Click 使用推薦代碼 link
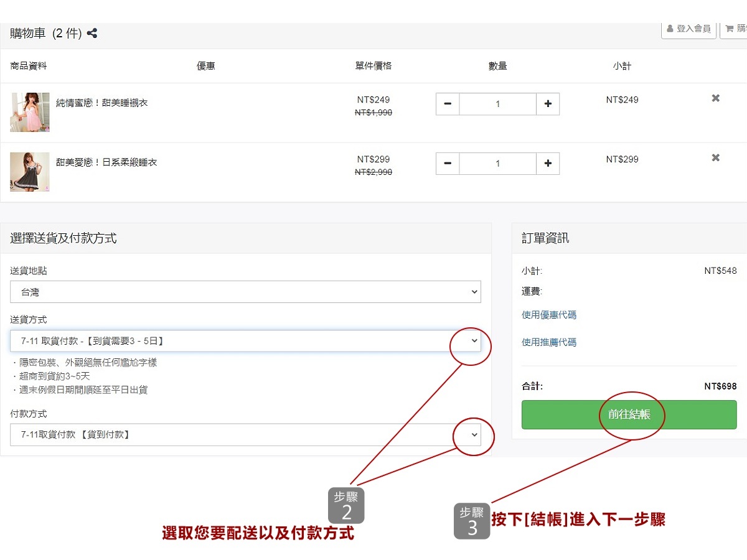 point(549,342)
